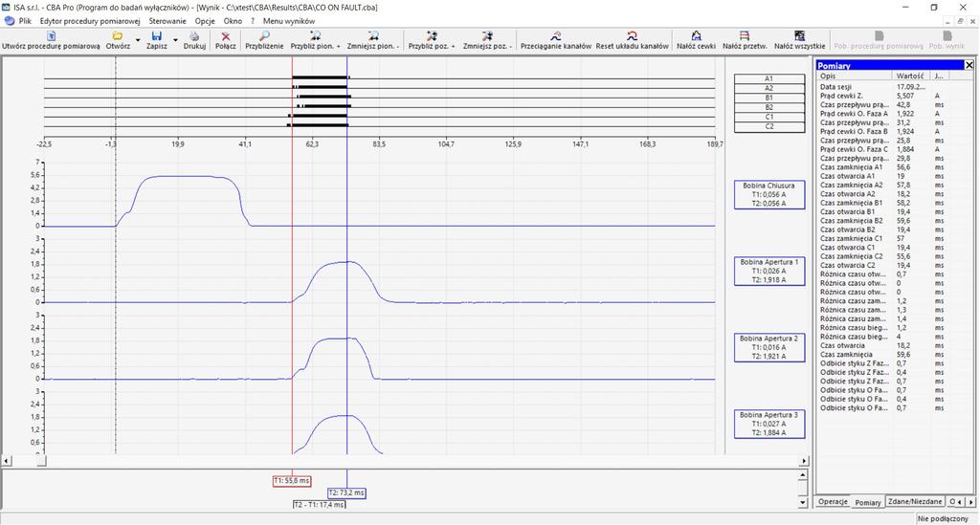Click Przybliż poz. + horizontal zoom in
The height and width of the screenshot is (525, 980).
point(432,36)
